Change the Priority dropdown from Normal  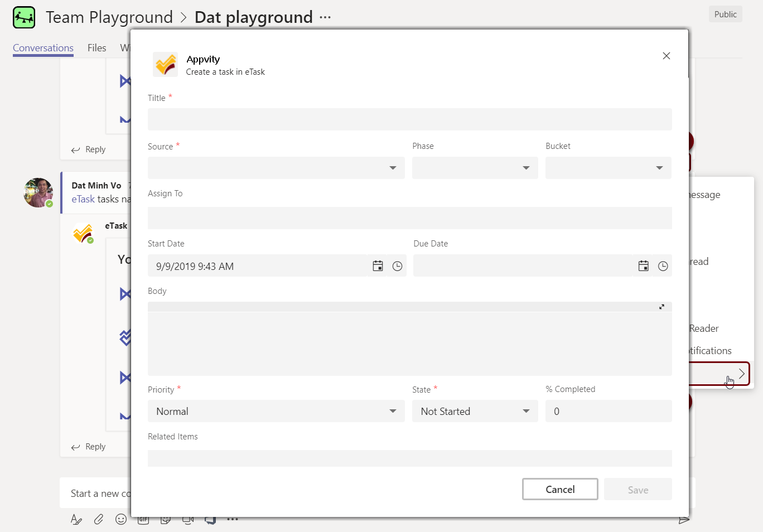click(276, 411)
